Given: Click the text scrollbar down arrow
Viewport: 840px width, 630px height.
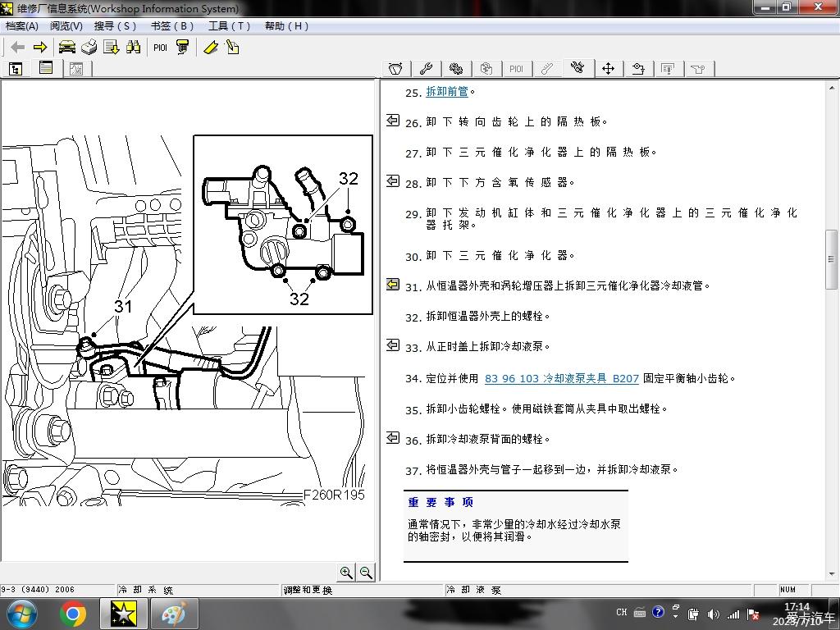Looking at the screenshot, I should (x=832, y=573).
